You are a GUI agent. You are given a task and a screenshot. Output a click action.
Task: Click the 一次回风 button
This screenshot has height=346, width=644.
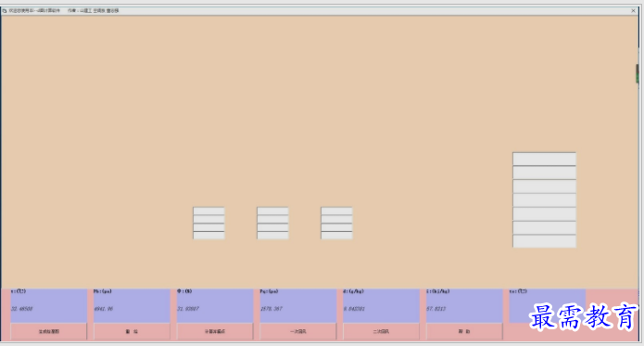[298, 331]
